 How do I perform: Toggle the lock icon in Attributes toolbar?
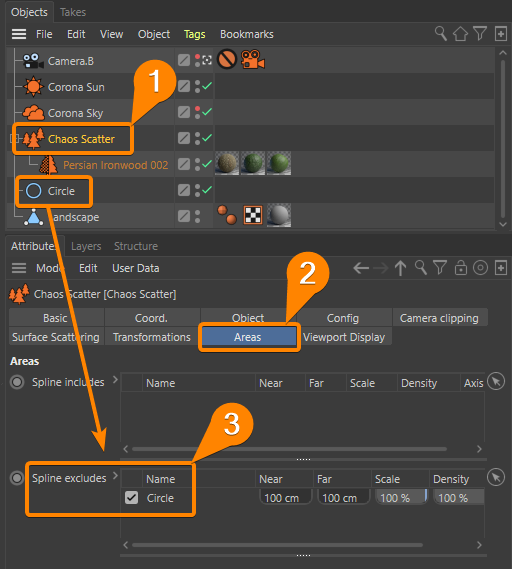click(x=461, y=268)
